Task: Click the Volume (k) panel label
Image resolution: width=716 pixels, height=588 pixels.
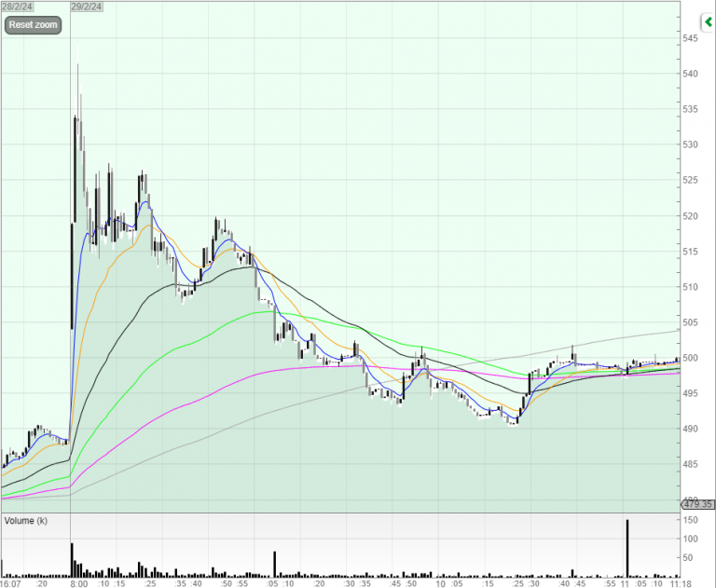Action: (27, 520)
